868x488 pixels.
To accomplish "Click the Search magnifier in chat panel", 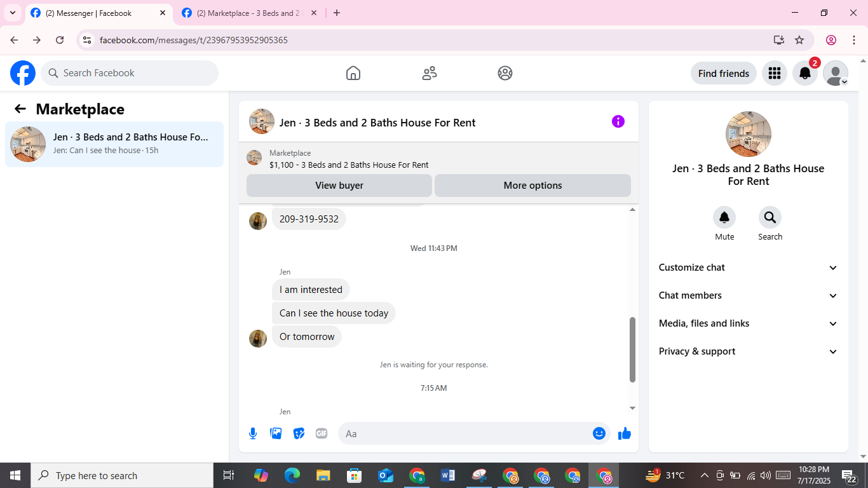I will [x=770, y=218].
